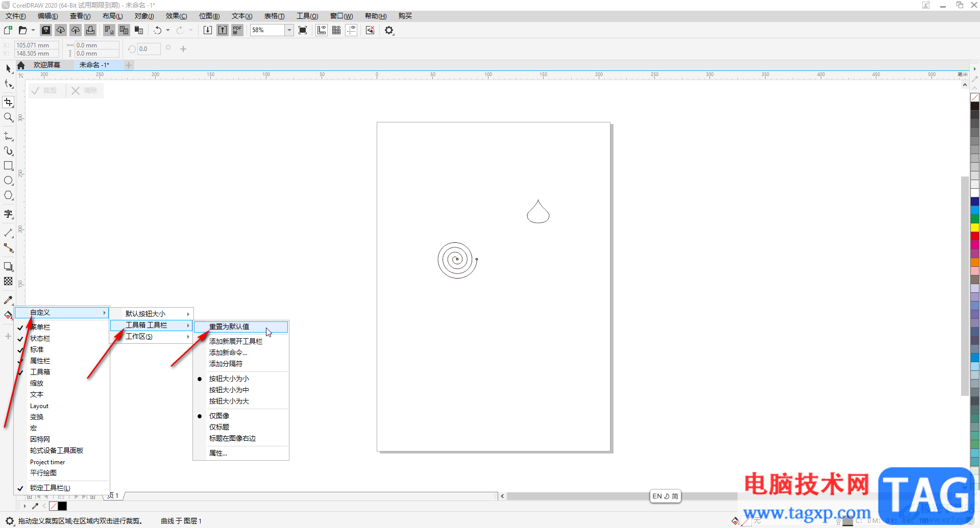The width and height of the screenshot is (980, 528).
Task: Click the rotation angle input field
Action: tap(149, 49)
